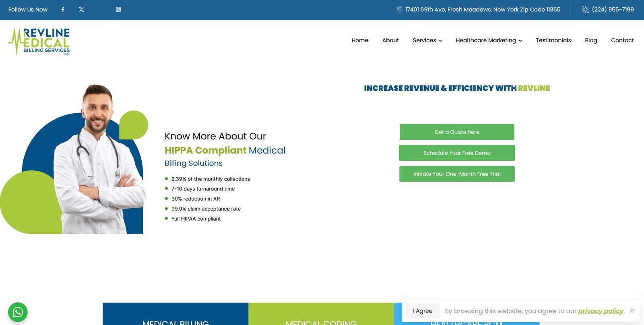This screenshot has width=644, height=325.
Task: Go to the Home menu item
Action: tap(359, 40)
